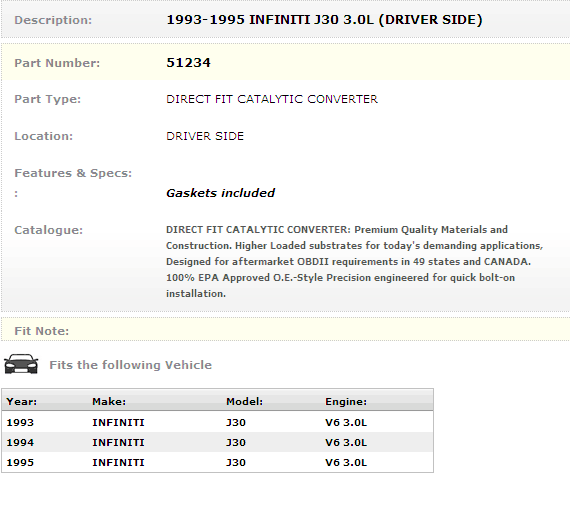
Task: Select the 1993 vehicle row
Action: (x=217, y=422)
